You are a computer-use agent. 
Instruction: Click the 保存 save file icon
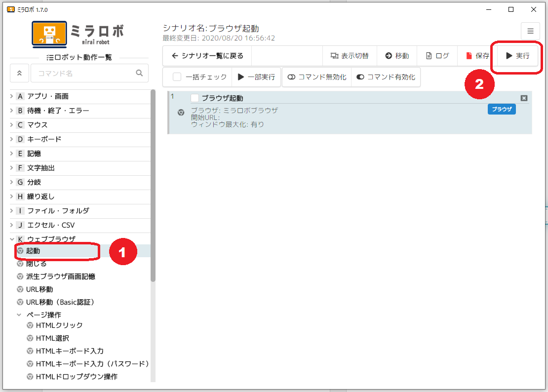[x=469, y=56]
